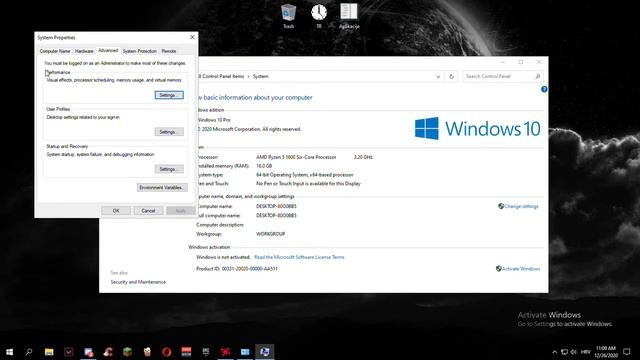Click Change settings link

coord(521,206)
